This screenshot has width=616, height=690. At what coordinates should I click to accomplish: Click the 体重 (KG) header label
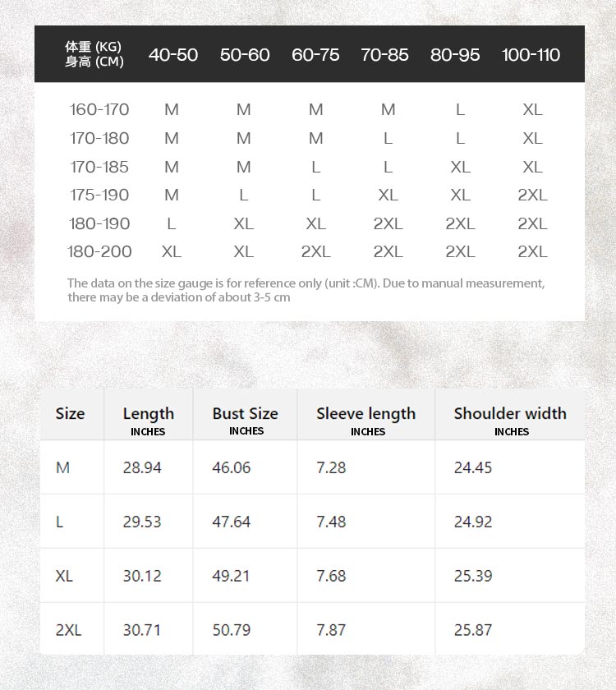pyautogui.click(x=94, y=47)
